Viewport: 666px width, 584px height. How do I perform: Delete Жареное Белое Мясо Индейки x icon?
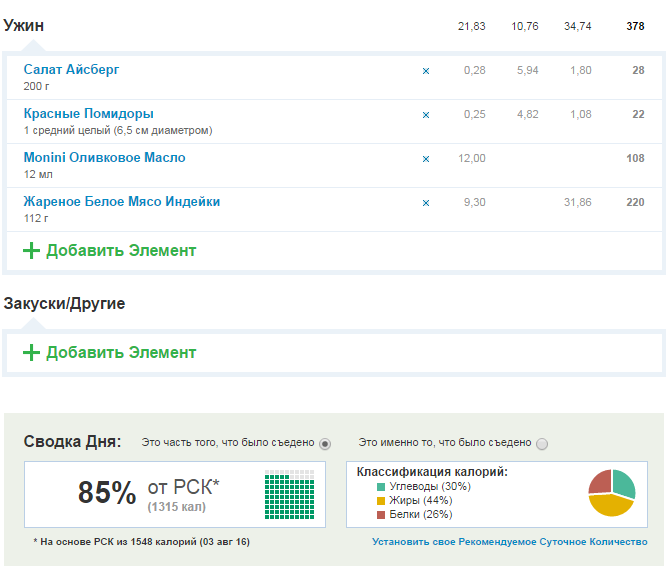(425, 203)
